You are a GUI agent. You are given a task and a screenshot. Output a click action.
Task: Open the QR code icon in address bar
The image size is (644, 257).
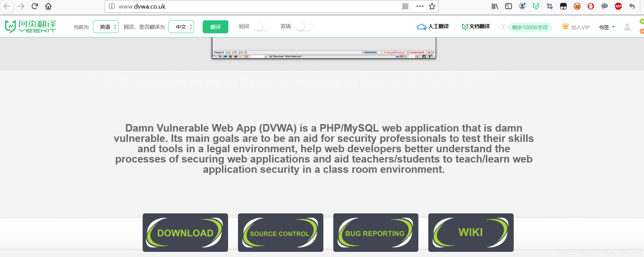405,6
